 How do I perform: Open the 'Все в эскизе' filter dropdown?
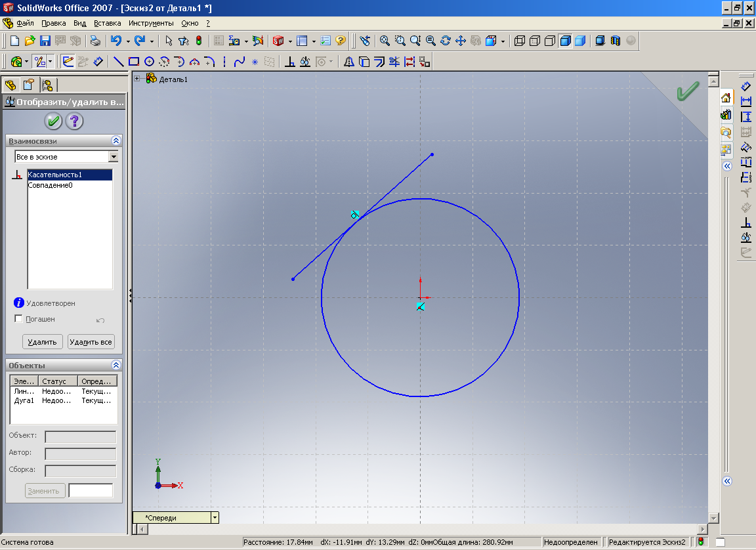[x=113, y=157]
